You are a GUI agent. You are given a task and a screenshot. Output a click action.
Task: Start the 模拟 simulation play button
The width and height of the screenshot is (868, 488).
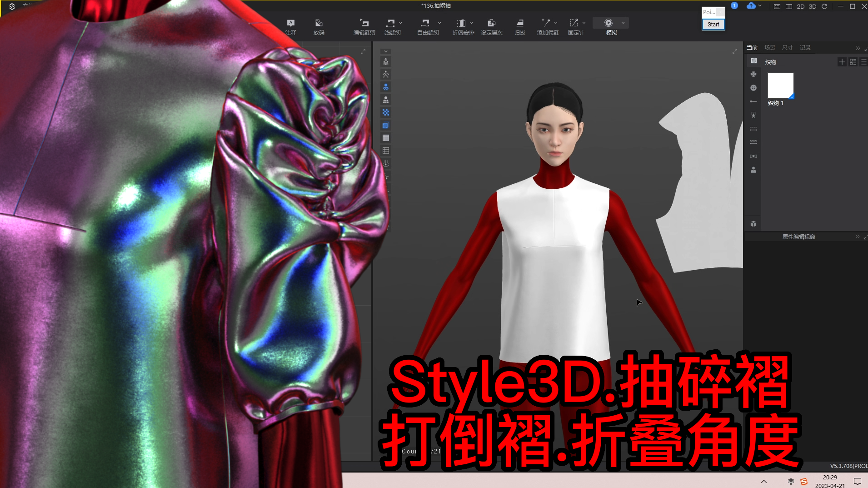point(609,23)
